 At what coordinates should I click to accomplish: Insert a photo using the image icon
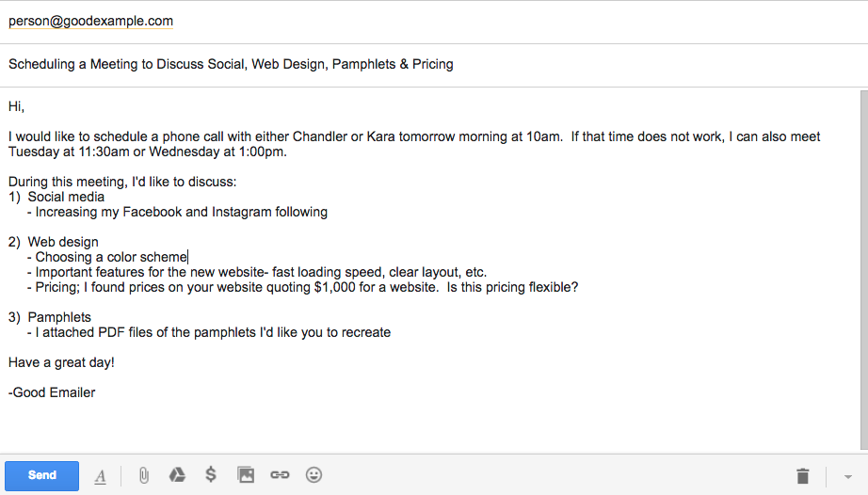pyautogui.click(x=246, y=474)
